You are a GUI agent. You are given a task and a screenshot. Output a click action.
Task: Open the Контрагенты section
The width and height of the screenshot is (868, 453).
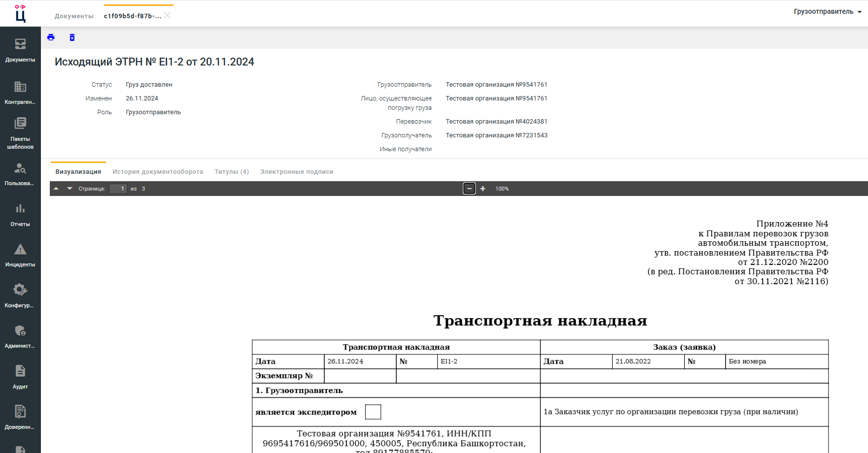coord(20,93)
